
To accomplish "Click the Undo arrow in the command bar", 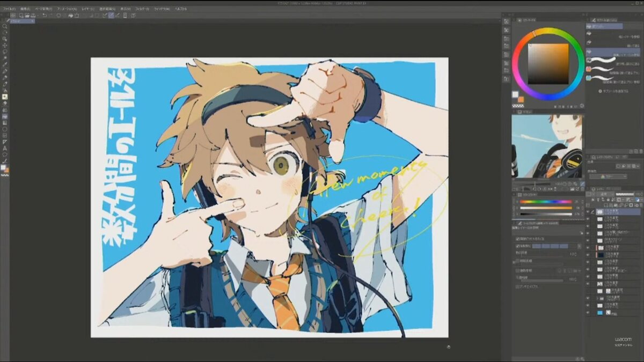I will (x=44, y=15).
